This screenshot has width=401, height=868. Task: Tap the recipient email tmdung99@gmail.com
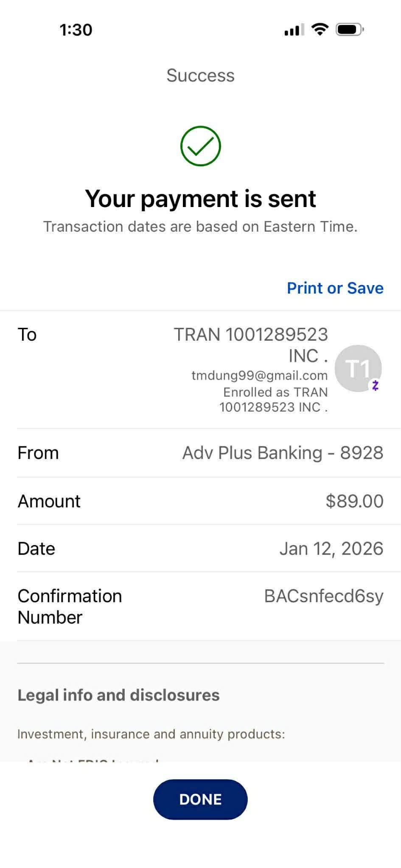point(259,375)
